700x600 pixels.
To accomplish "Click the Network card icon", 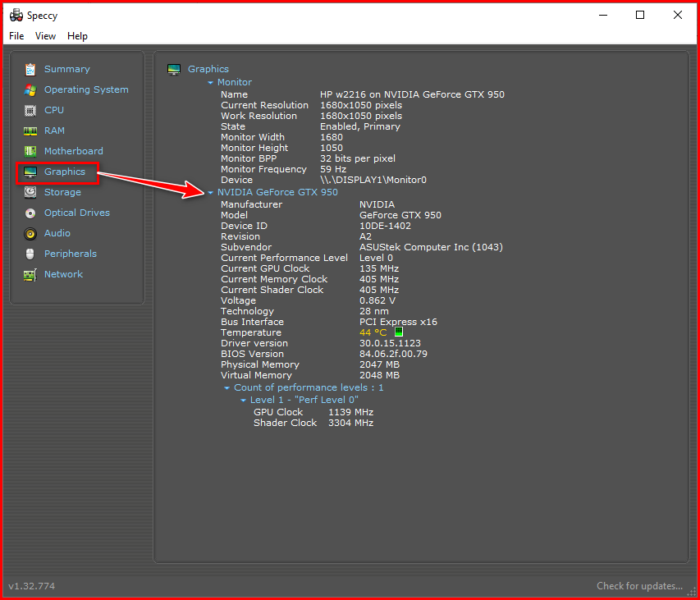I will click(x=30, y=274).
